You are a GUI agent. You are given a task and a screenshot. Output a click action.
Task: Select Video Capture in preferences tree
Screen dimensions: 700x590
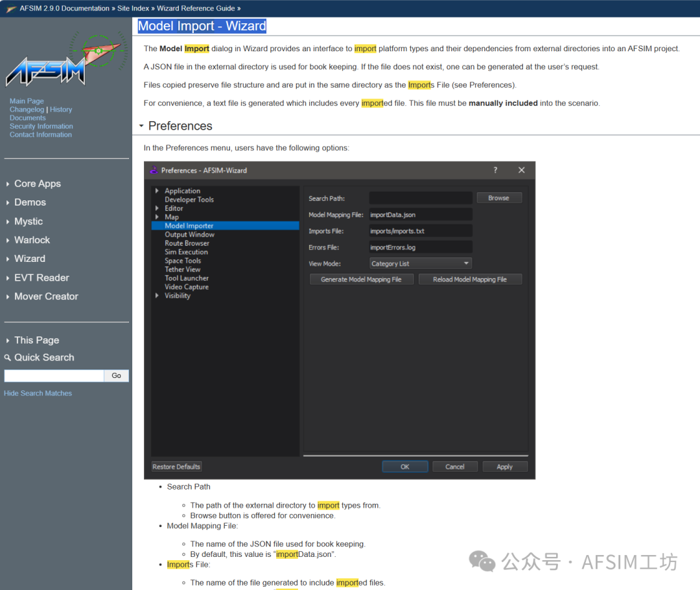(187, 287)
